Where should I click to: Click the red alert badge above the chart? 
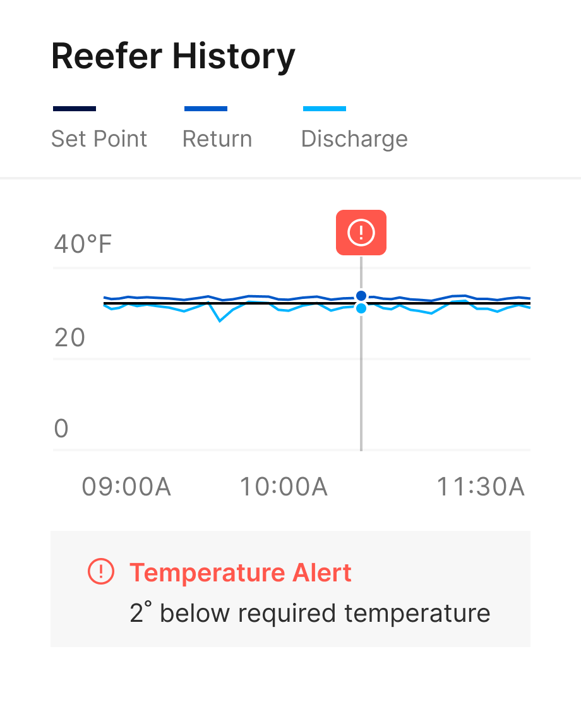361,233
